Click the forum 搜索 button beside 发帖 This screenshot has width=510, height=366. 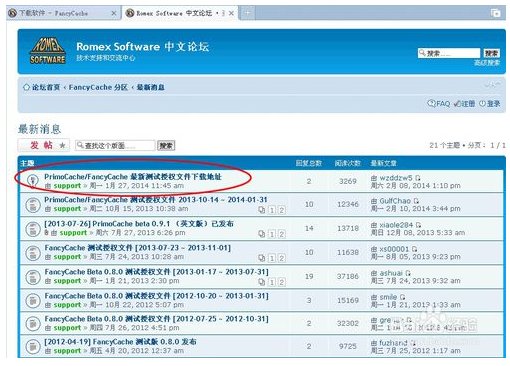click(x=166, y=146)
